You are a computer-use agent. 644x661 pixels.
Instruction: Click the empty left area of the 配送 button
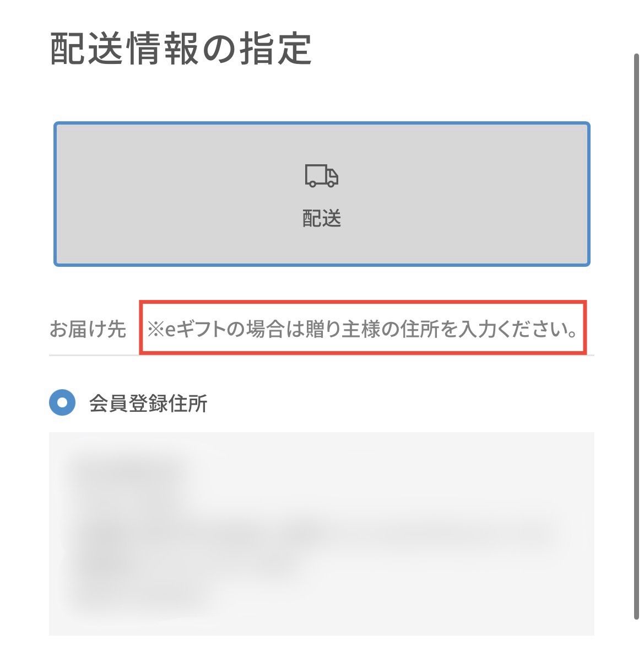click(x=169, y=194)
